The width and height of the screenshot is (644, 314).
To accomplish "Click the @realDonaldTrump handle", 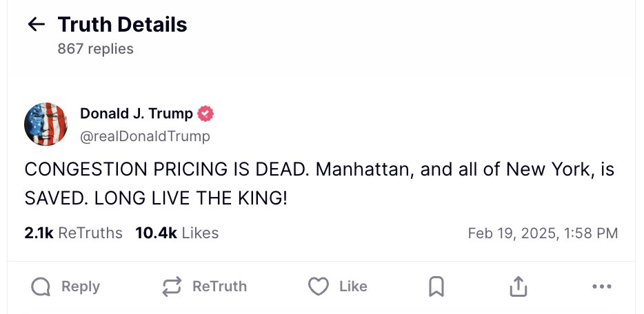I will 145,136.
